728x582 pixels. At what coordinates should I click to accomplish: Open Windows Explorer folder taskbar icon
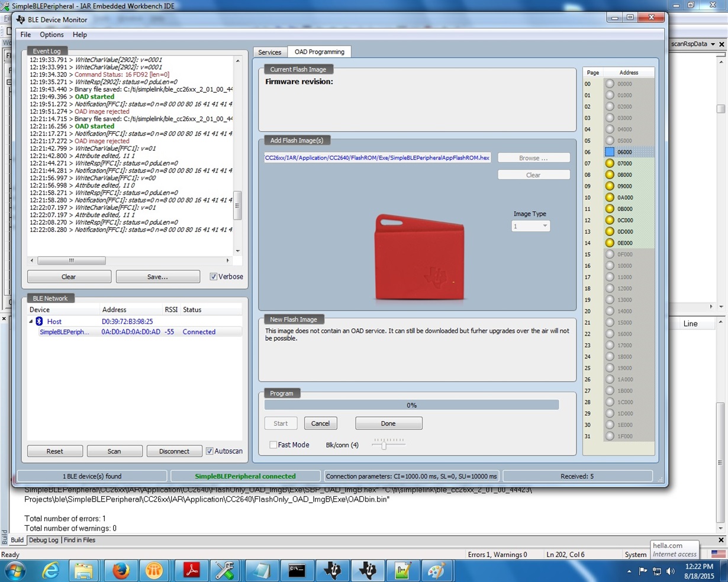pyautogui.click(x=83, y=571)
